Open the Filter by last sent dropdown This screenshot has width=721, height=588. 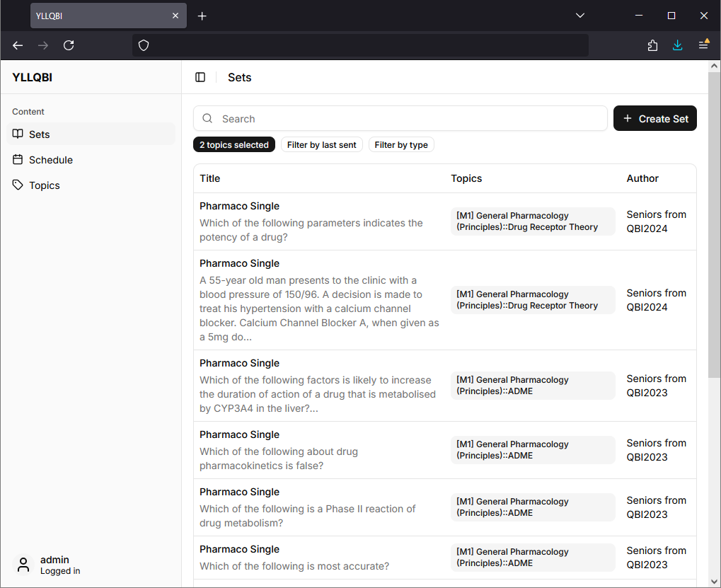[x=321, y=144]
